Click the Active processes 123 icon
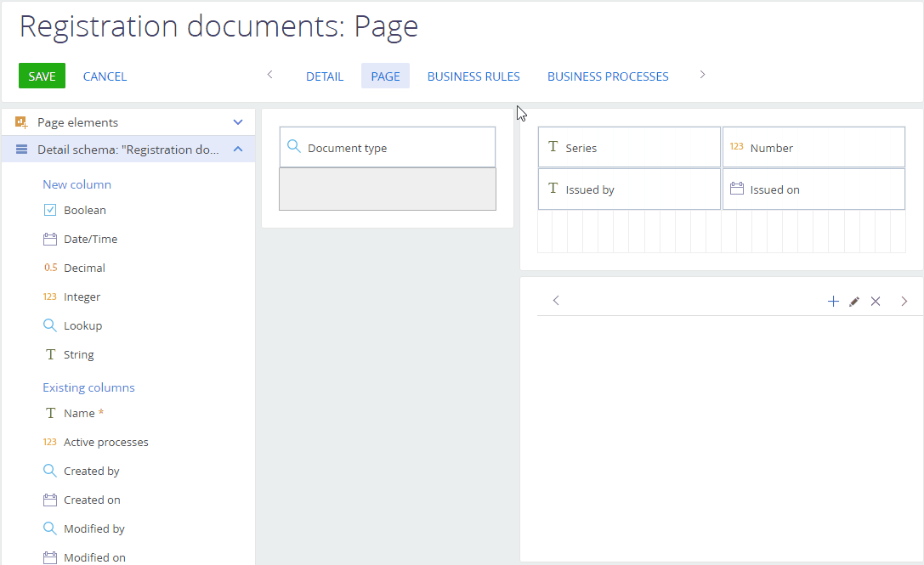 (50, 442)
